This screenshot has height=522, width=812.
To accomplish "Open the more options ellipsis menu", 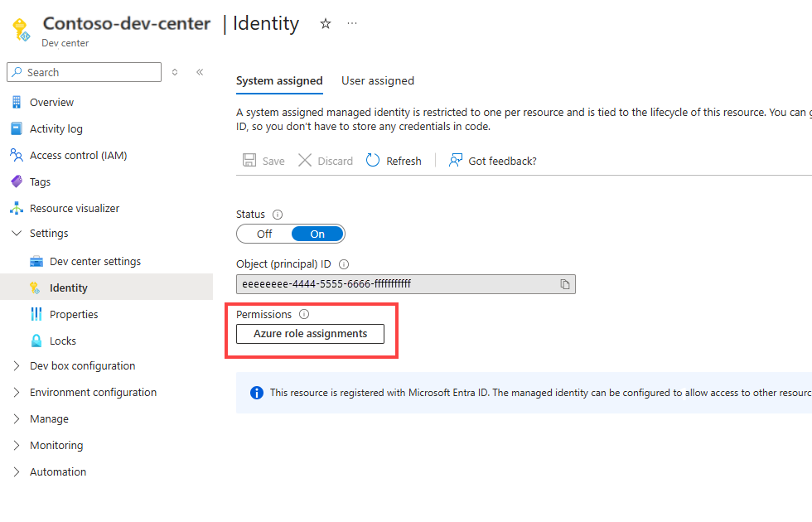I will click(x=352, y=23).
